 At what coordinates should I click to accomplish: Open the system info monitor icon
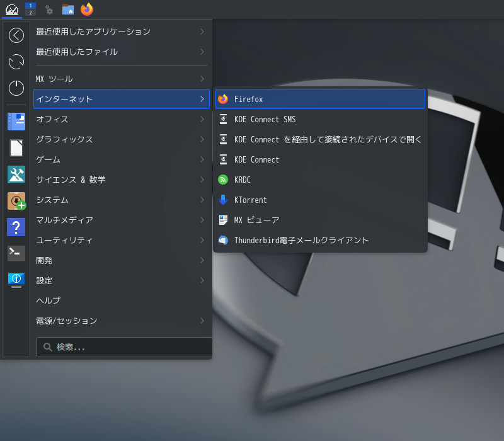(16, 280)
